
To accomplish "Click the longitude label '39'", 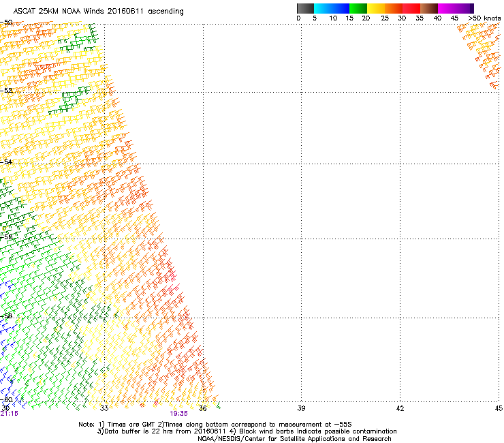I will point(301,408).
